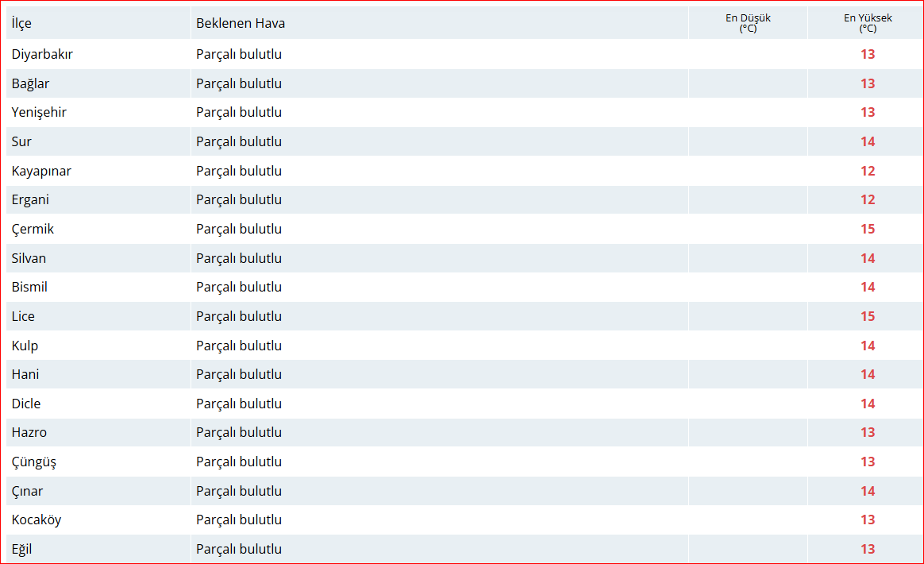Open the Silvan district entry
Image resolution: width=924 pixels, height=564 pixels.
[29, 258]
